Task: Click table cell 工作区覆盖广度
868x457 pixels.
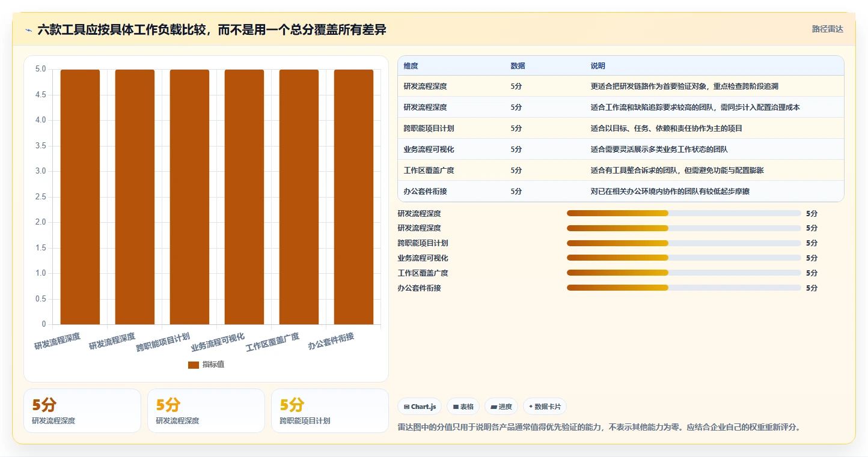Action: (429, 171)
